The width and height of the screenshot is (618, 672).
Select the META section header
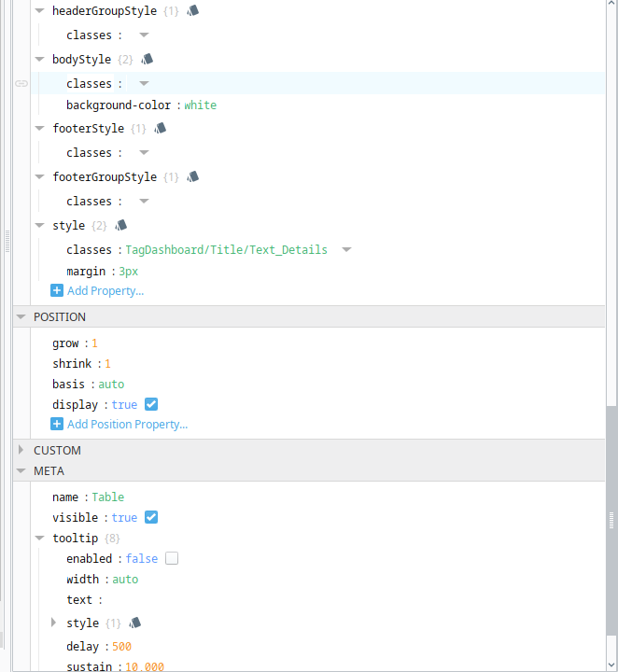click(309, 470)
